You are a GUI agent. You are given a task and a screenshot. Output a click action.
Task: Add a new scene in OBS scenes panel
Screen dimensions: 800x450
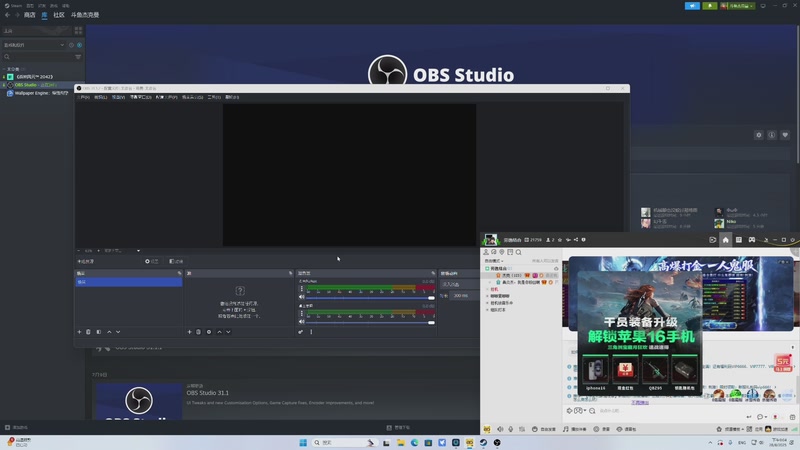point(79,332)
